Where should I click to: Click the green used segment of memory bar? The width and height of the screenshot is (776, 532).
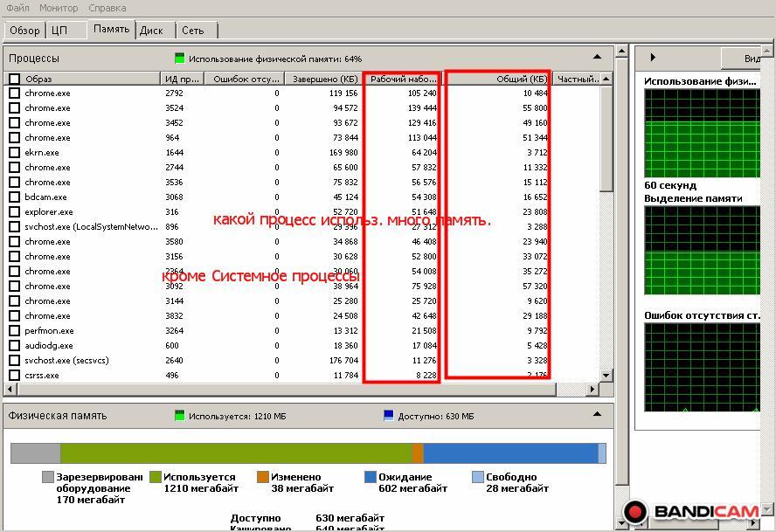click(236, 453)
